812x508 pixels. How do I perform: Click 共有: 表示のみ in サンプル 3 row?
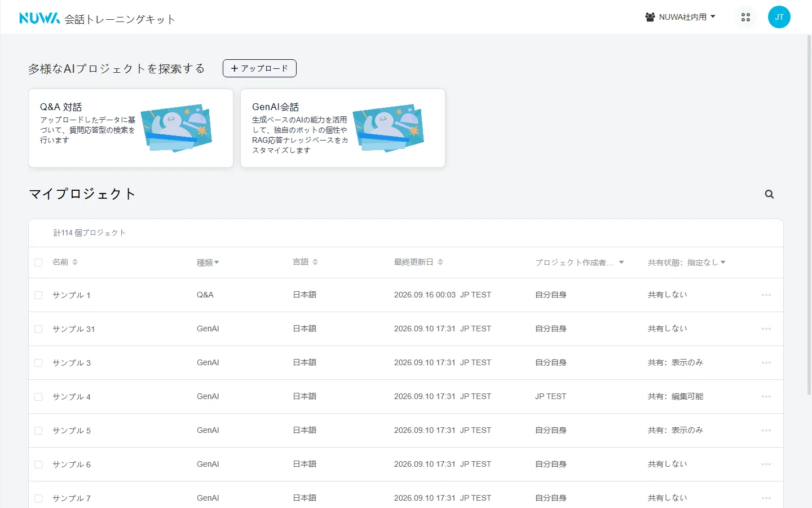(676, 362)
